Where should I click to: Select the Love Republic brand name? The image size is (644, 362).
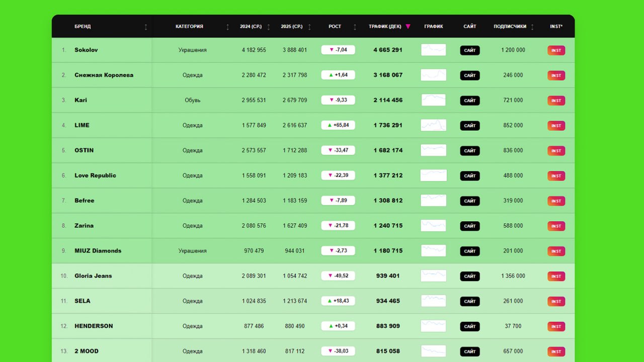[95, 175]
